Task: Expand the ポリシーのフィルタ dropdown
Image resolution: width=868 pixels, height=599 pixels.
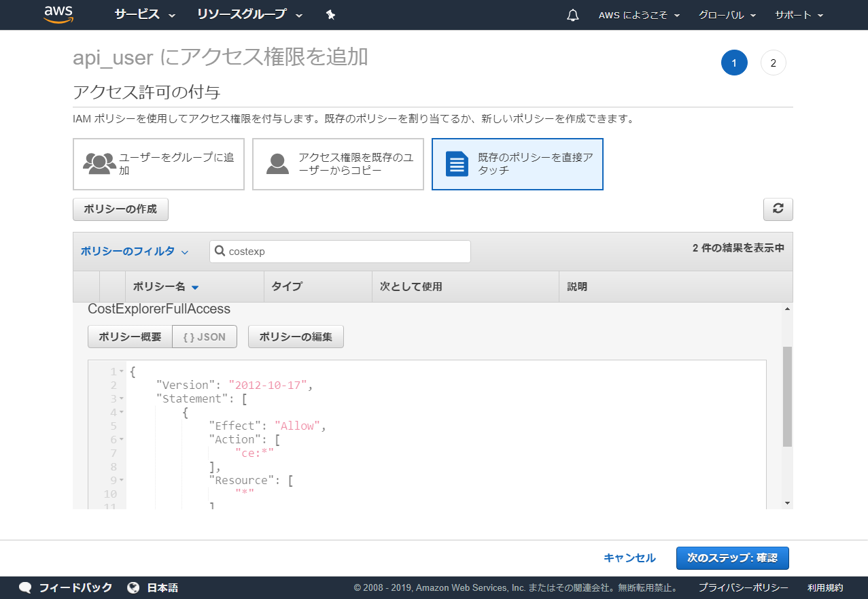Action: click(135, 252)
